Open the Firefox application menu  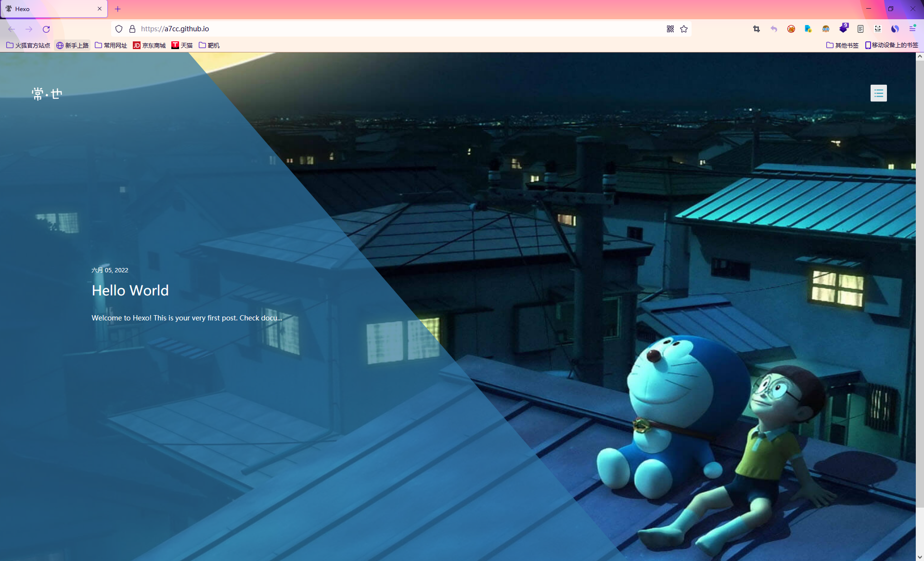(912, 29)
